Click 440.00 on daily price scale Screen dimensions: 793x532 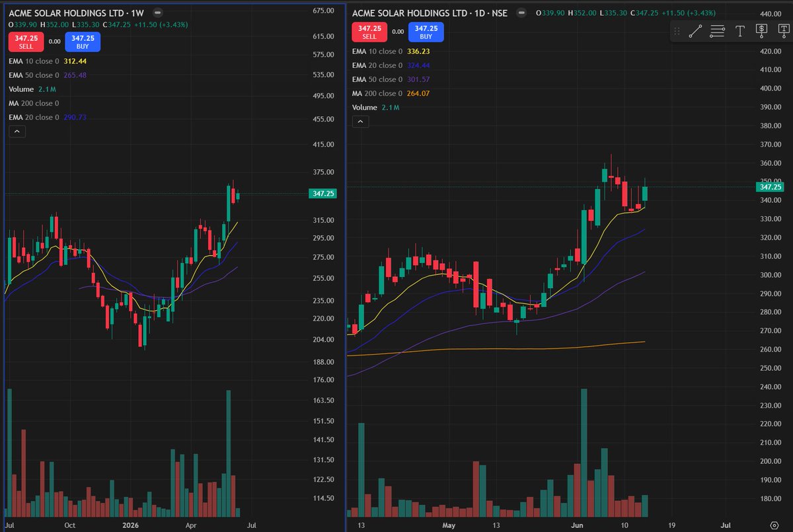(770, 14)
